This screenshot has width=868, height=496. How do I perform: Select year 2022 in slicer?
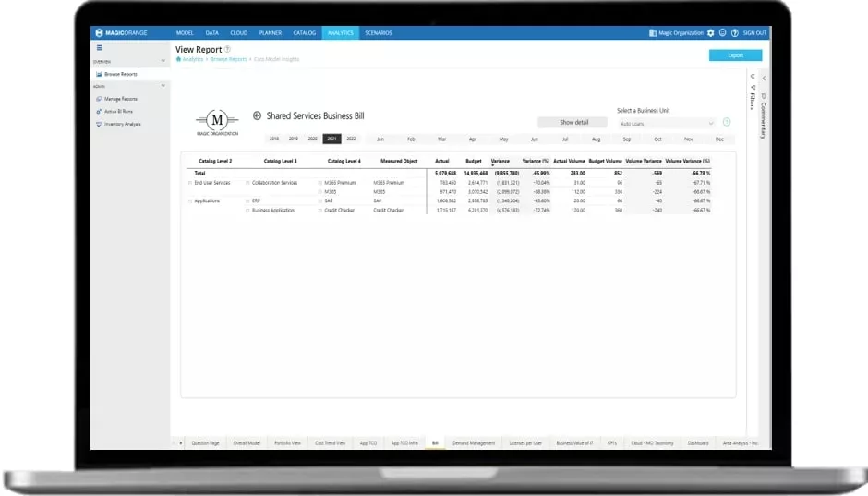click(351, 139)
